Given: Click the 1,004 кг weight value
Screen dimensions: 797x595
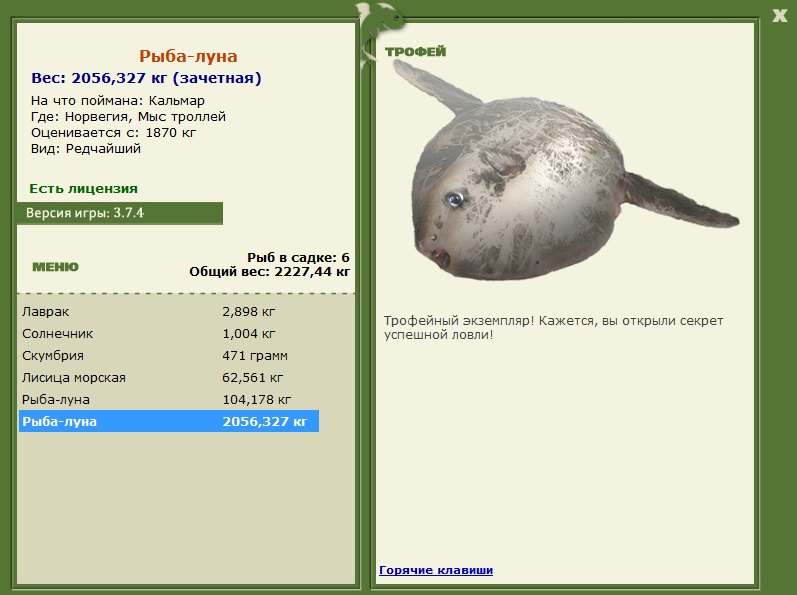Looking at the screenshot, I should pyautogui.click(x=249, y=334).
